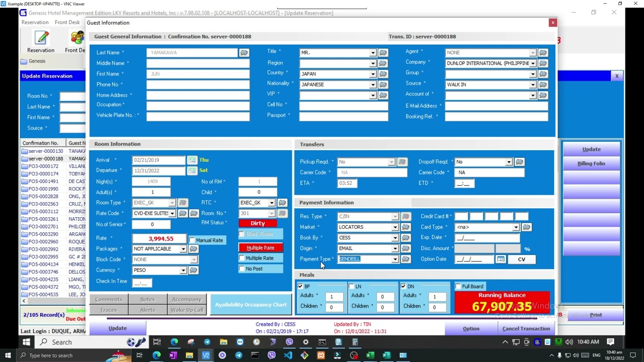This screenshot has width=644, height=362.
Task: Click lookup icon beside Market dropdown
Action: tap(406, 227)
